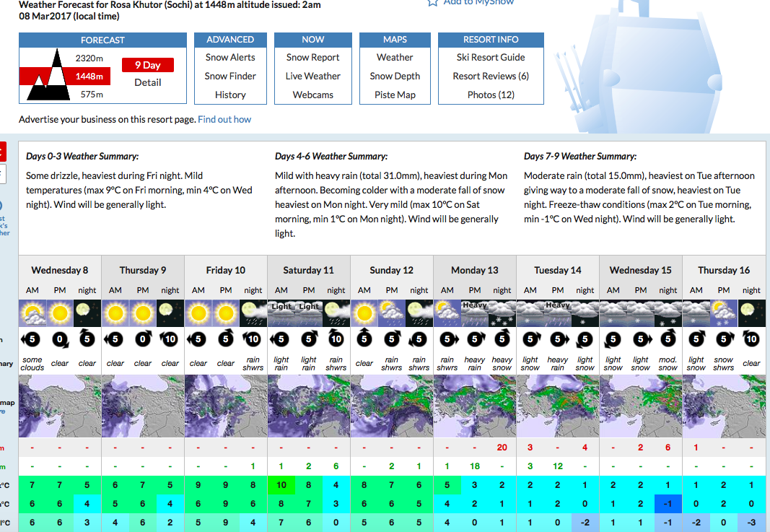Open the Thursday 16 weather map thumbnail
This screenshot has height=532, width=770.
point(724,406)
